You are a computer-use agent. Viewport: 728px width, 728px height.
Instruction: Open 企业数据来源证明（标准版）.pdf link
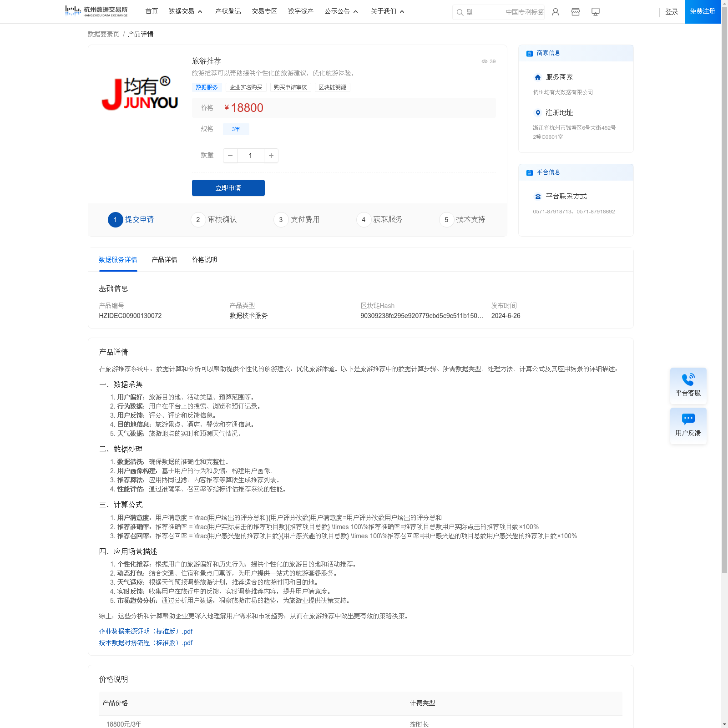146,632
